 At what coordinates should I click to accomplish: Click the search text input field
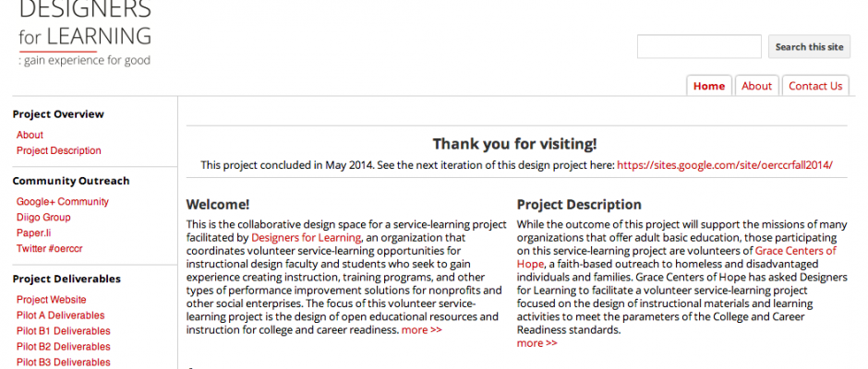(698, 47)
